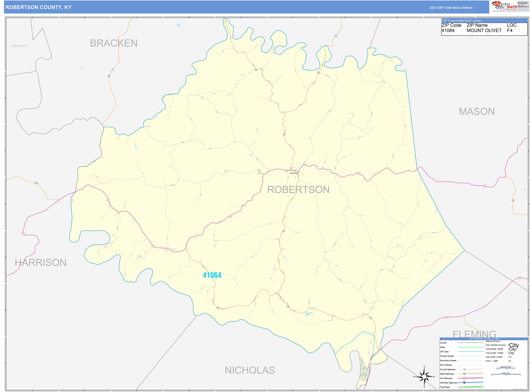This screenshot has height=392, width=532.
Task: Click the Interstate Highways shield symbol in legend
Action: pyautogui.click(x=464, y=383)
